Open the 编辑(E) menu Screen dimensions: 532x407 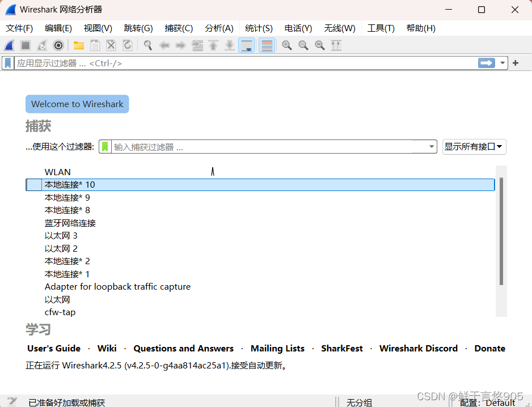click(x=58, y=28)
